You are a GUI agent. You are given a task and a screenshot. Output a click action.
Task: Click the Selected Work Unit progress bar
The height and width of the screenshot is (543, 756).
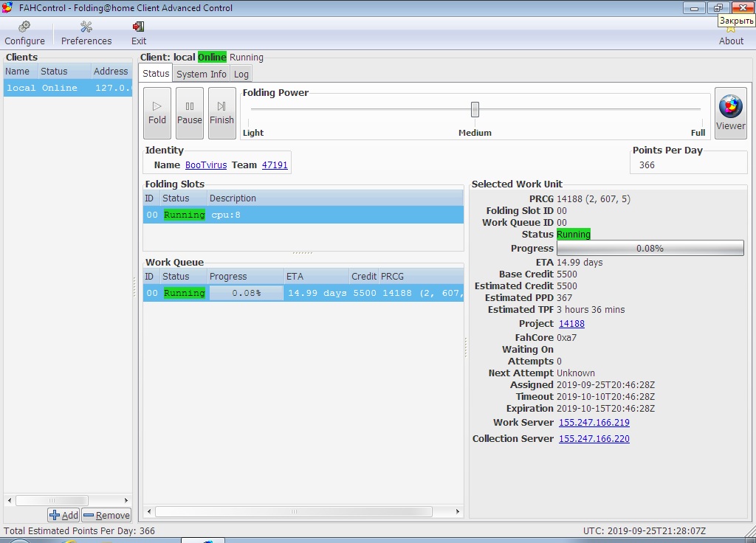pos(650,248)
